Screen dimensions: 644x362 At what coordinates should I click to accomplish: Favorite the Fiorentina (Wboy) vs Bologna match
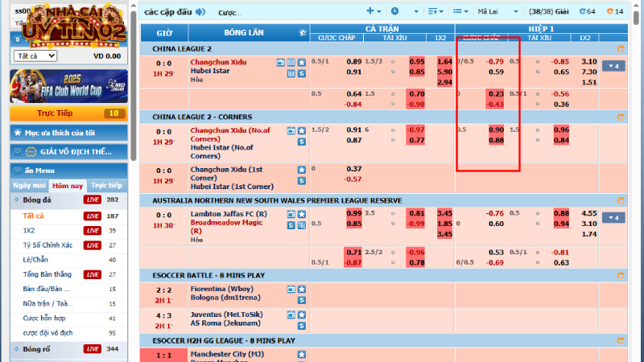coord(302,289)
